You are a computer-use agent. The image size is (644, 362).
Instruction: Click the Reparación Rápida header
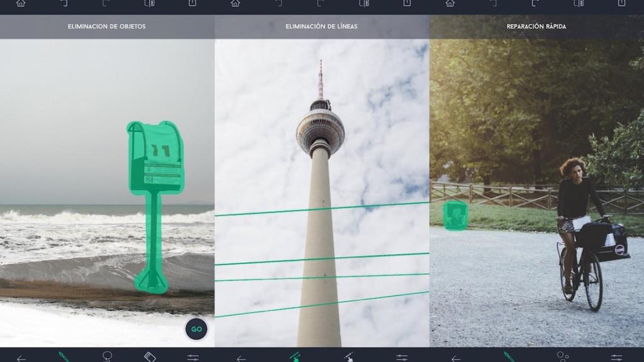536,27
